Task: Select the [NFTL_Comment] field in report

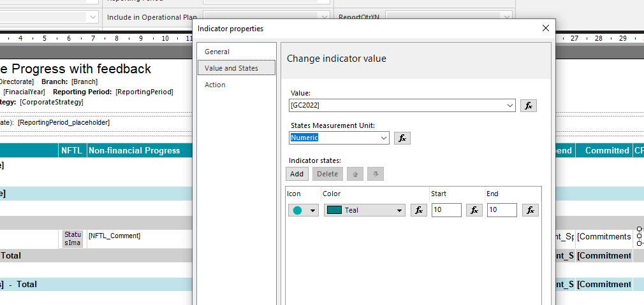Action: coord(114,236)
